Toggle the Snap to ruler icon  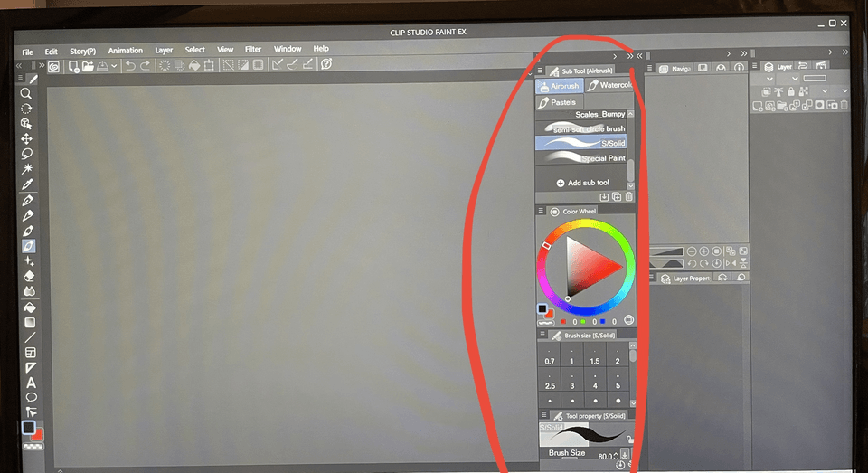click(x=278, y=64)
